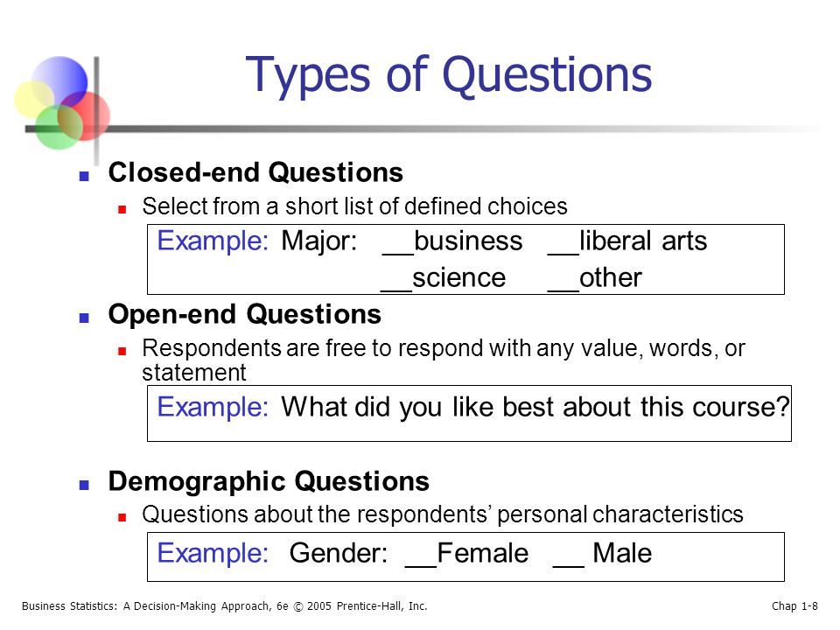Click the Closed-end Questions heading
The width and height of the screenshot is (840, 630).
255,173
